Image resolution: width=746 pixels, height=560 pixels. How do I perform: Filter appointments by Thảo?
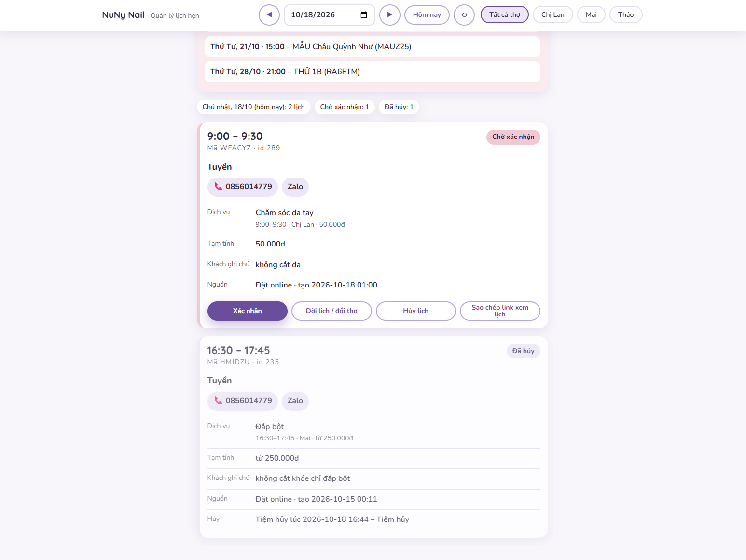626,14
